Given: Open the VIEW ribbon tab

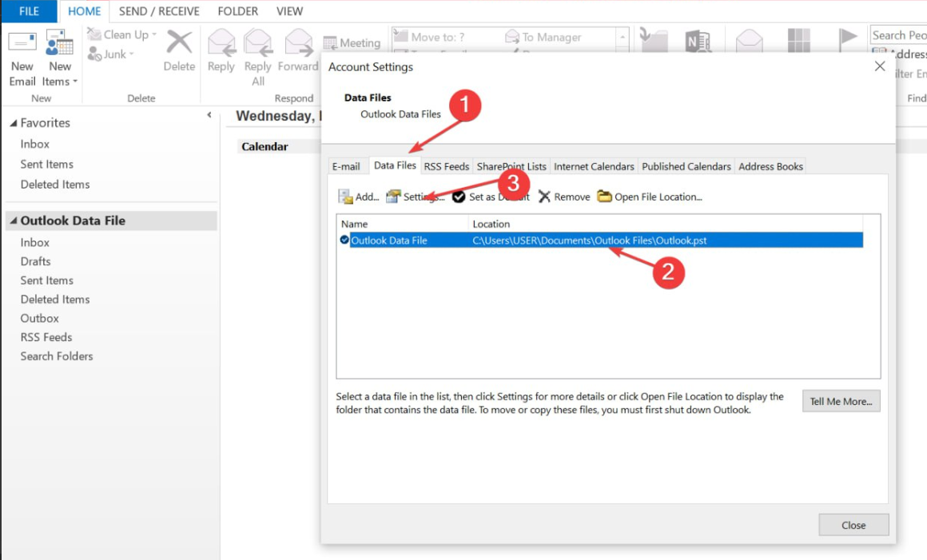Looking at the screenshot, I should [x=289, y=11].
